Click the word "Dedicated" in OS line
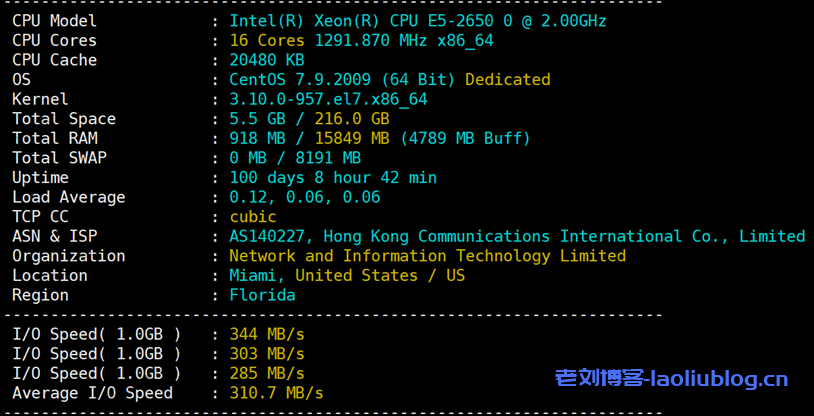Screen dimensions: 814x416 click(x=507, y=80)
